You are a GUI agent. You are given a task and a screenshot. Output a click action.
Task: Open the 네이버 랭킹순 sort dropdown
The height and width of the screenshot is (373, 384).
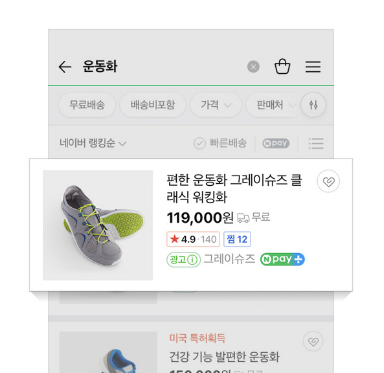pyautogui.click(x=93, y=143)
